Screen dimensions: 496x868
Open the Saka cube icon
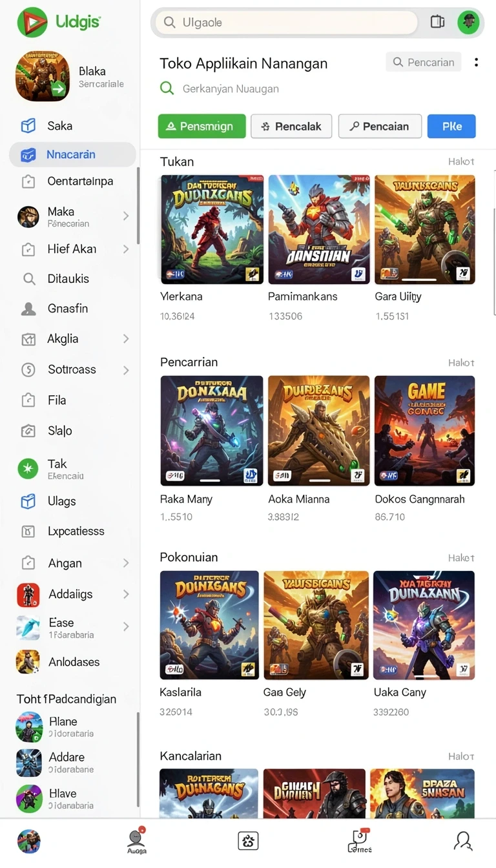[x=28, y=126]
